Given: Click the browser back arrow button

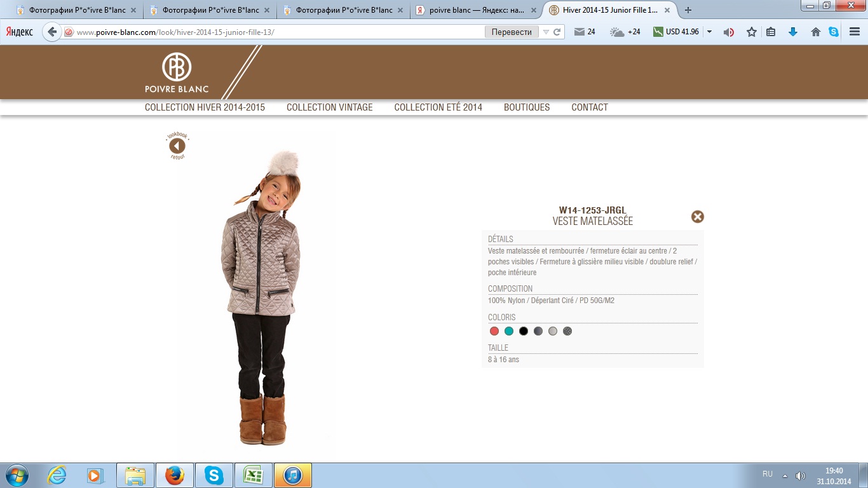Looking at the screenshot, I should [x=52, y=32].
